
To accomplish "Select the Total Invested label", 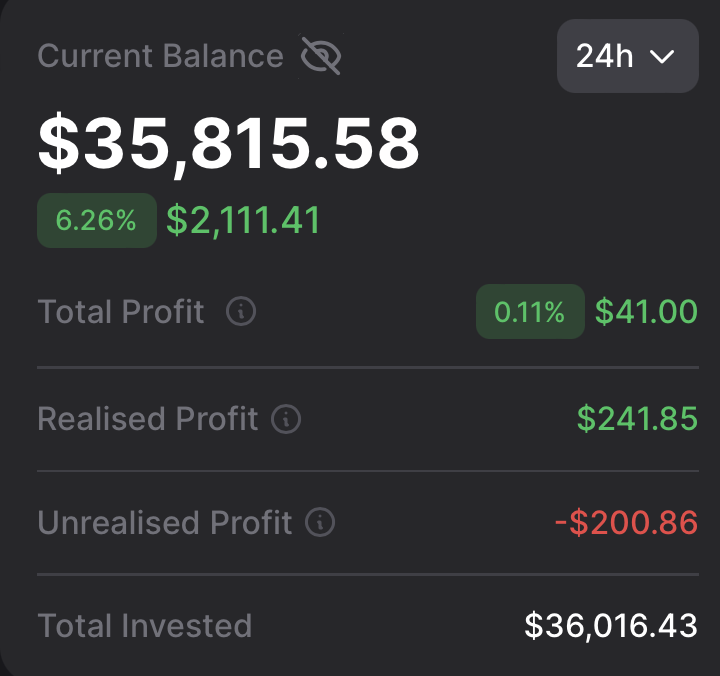I will tap(144, 626).
